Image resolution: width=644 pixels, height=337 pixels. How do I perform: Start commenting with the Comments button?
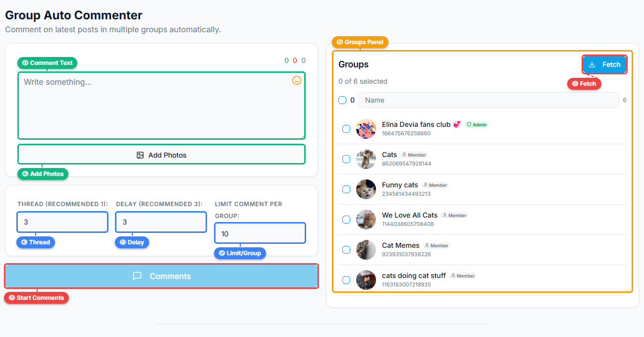[161, 276]
